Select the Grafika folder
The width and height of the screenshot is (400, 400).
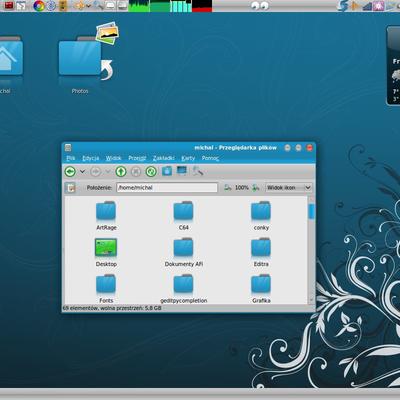(261, 289)
